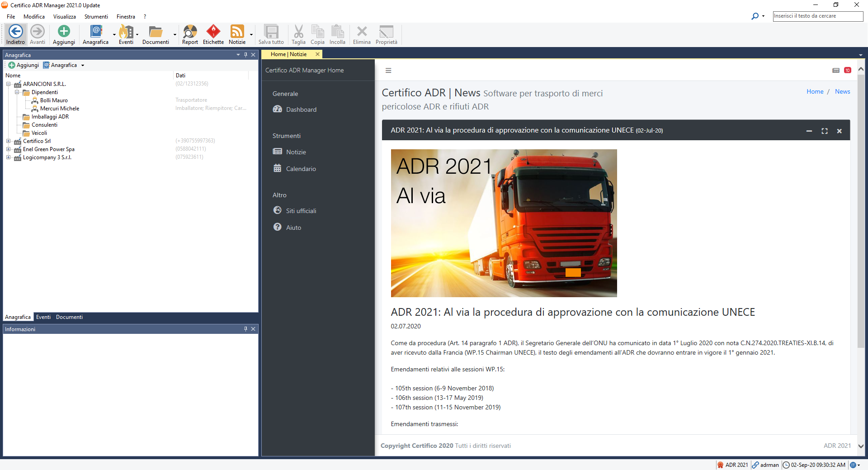Open the Dashboard section
The height and width of the screenshot is (470, 868).
301,109
